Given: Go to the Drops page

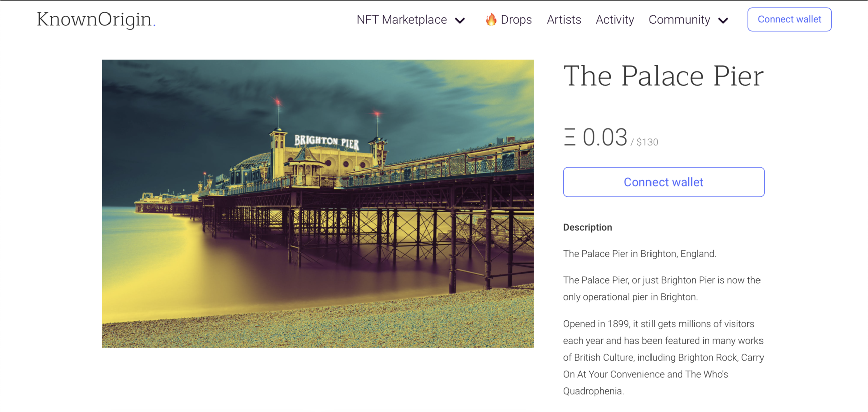Looking at the screenshot, I should (x=516, y=20).
